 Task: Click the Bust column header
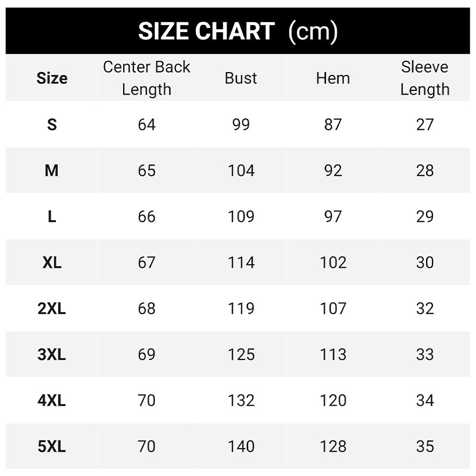pos(241,78)
